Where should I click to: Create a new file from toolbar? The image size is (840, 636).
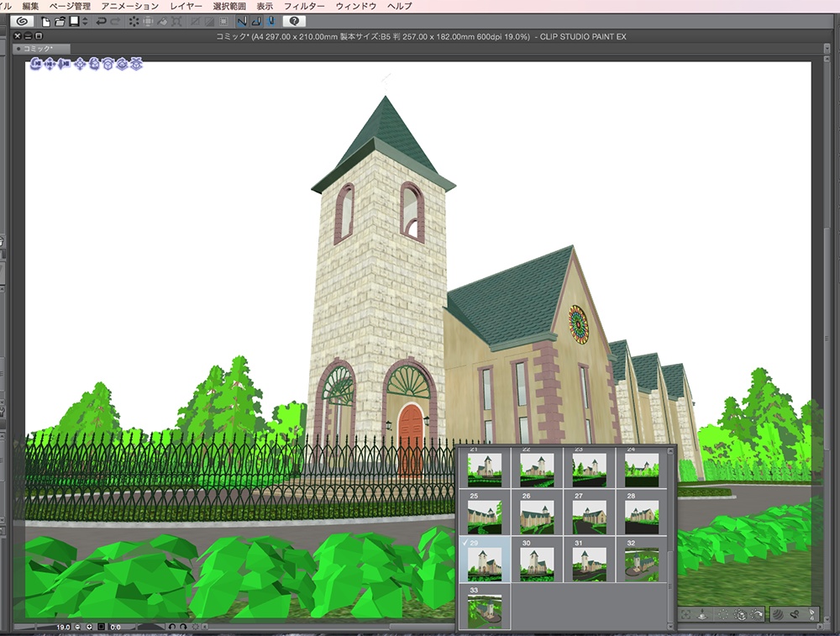46,21
